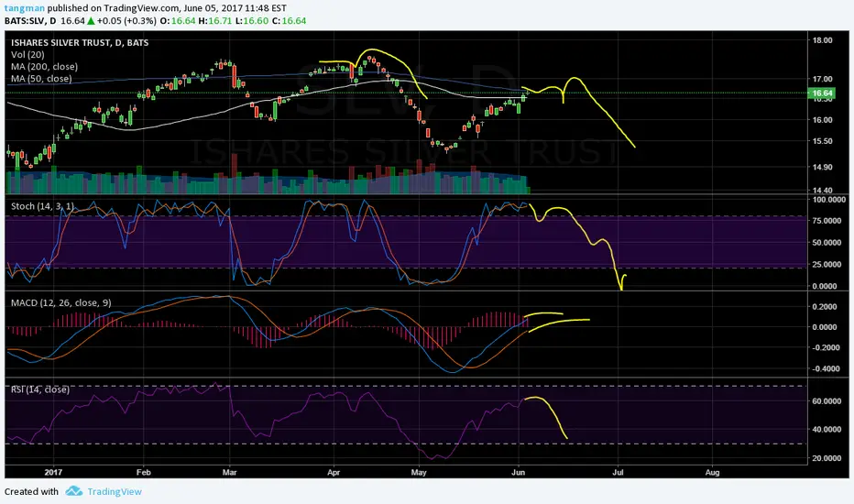This screenshot has height=504, width=854.
Task: Click the 20.0000 RSI axis label
Action: point(827,458)
